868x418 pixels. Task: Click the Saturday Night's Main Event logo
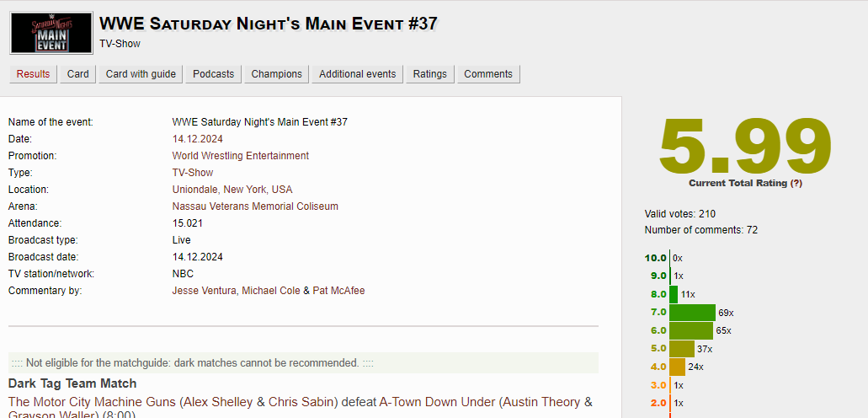click(51, 34)
